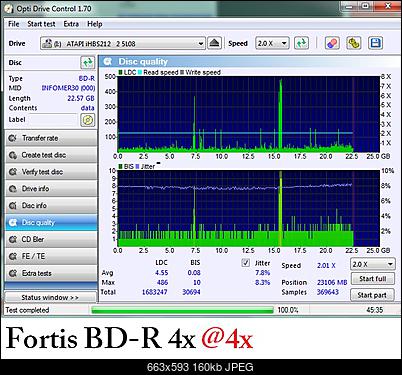Click the 100.0% progress percentage

(x=288, y=310)
